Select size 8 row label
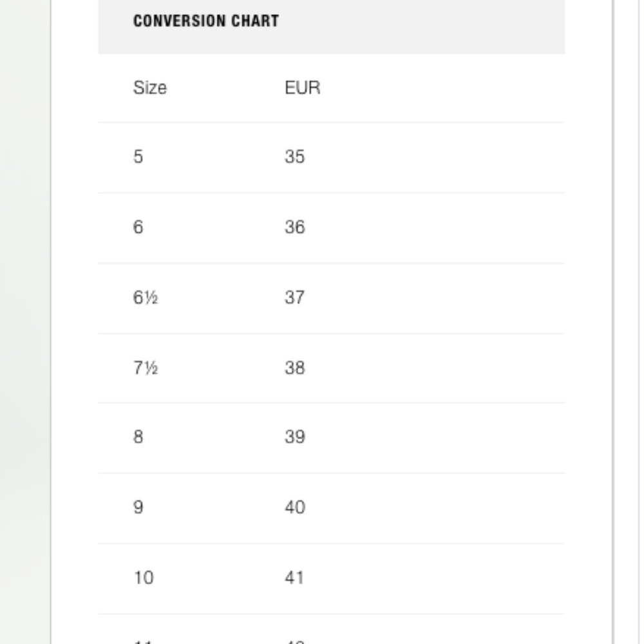The width and height of the screenshot is (644, 644). click(138, 437)
